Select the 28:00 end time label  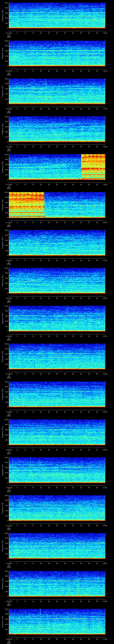(105, 525)
